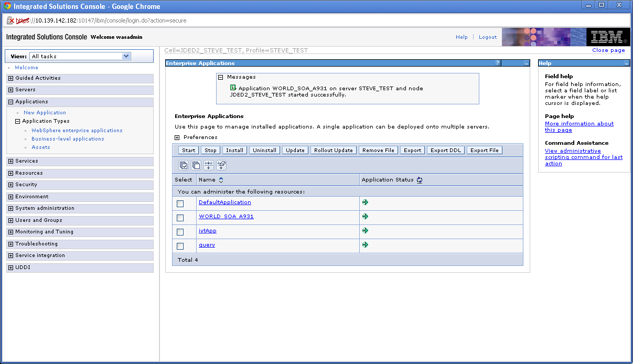Open the DefaultApplication link
The width and height of the screenshot is (633, 364).
pyautogui.click(x=225, y=202)
